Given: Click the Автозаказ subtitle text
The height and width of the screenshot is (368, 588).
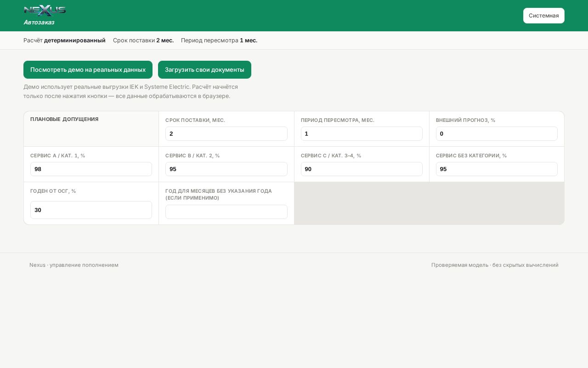Looking at the screenshot, I should [x=39, y=22].
